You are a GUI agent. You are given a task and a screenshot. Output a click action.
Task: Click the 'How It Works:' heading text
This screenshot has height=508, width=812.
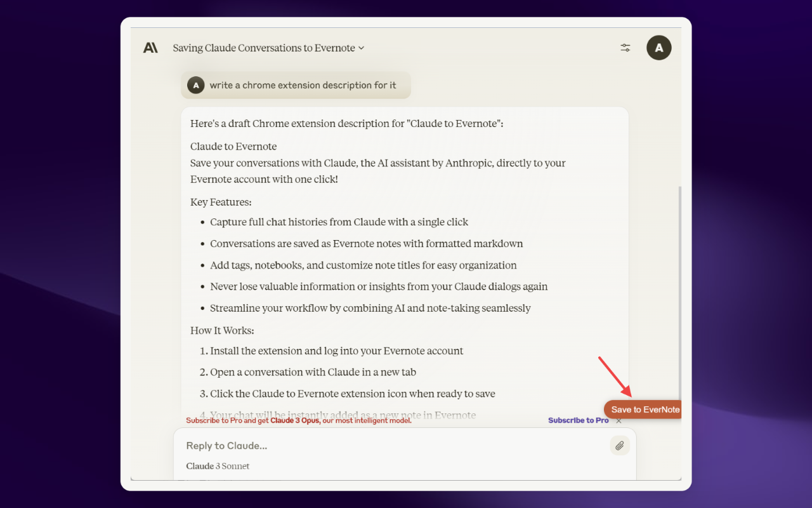[222, 330]
